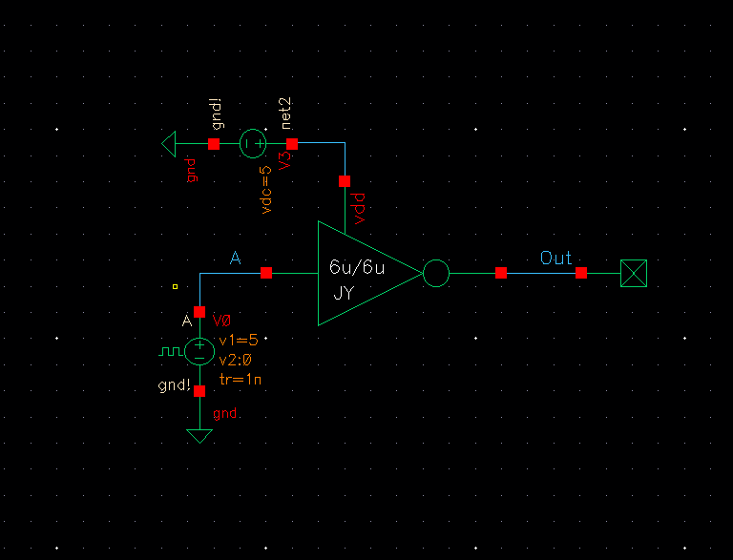Click the Out output pin box
The image size is (733, 560).
[x=634, y=273]
